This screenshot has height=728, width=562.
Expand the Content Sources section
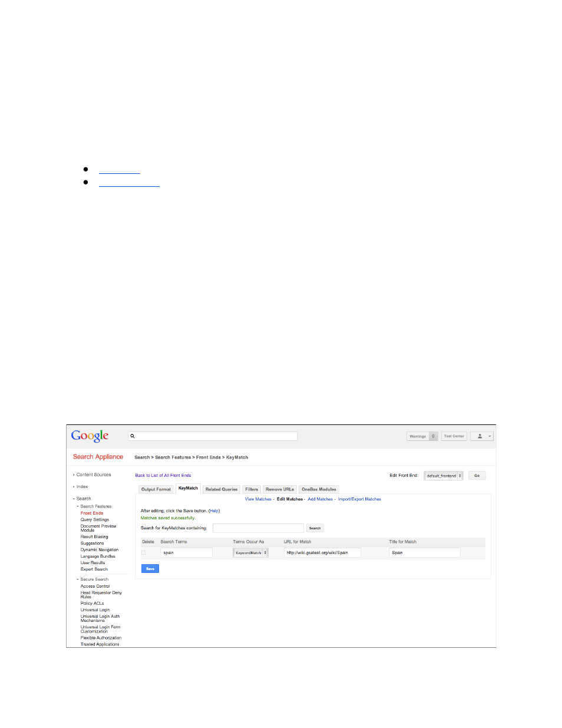[x=93, y=475]
